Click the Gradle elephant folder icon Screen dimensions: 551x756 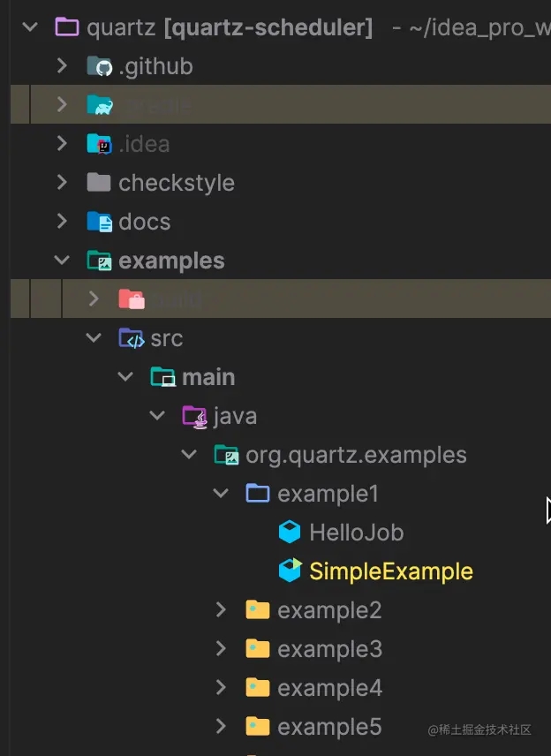(x=99, y=105)
